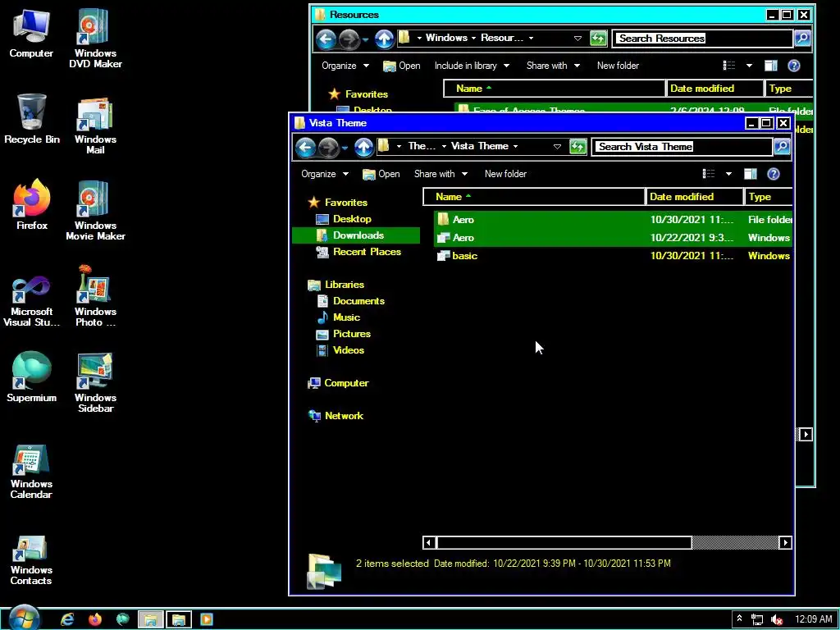840x630 pixels.
Task: Open Internet Explorer from the taskbar
Action: coord(67,619)
